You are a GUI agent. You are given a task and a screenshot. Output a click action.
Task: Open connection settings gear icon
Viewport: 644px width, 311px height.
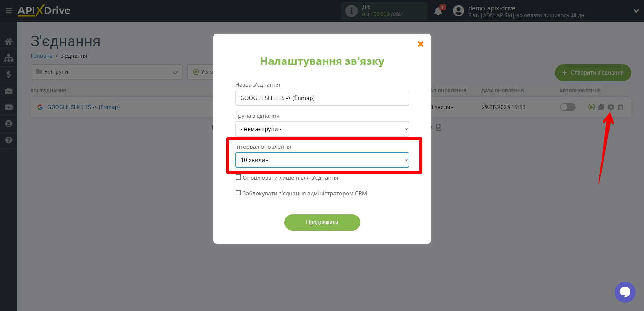[611, 107]
